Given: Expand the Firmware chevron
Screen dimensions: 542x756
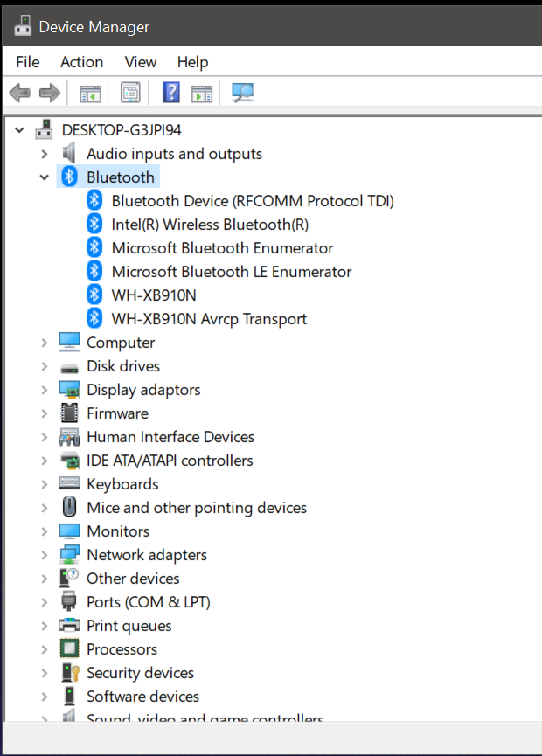Looking at the screenshot, I should coord(45,413).
